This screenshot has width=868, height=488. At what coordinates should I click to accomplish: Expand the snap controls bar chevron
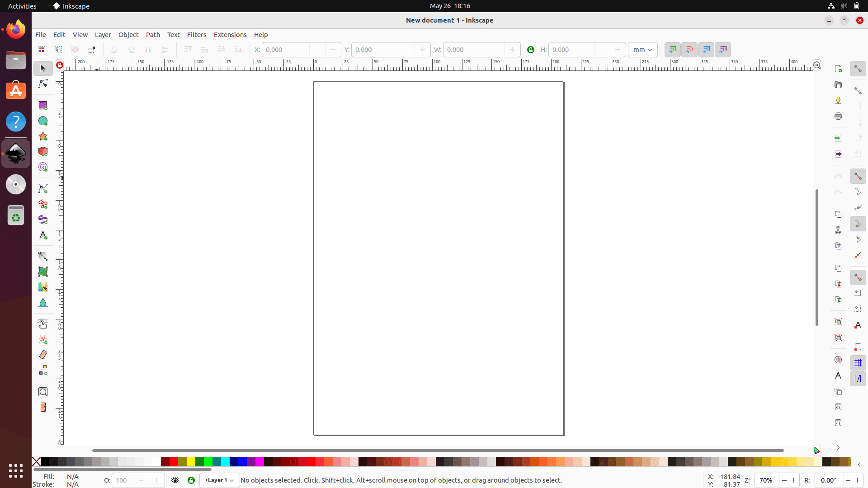838,447
